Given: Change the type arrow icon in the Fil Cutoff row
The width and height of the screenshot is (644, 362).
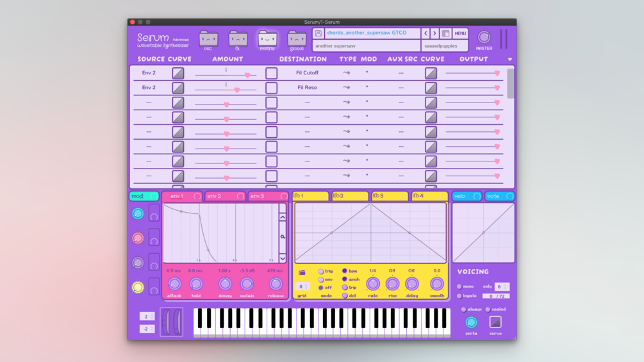Looking at the screenshot, I should pos(347,72).
